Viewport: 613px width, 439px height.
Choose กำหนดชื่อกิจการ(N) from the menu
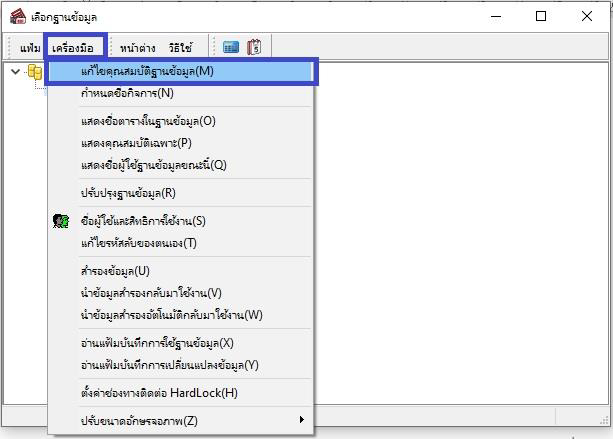pos(127,93)
